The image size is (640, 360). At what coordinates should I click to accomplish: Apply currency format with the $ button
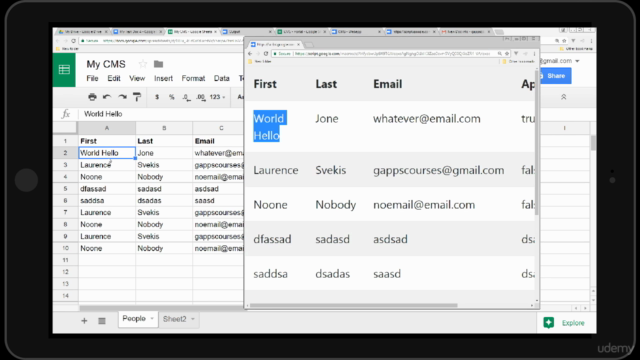point(157,97)
